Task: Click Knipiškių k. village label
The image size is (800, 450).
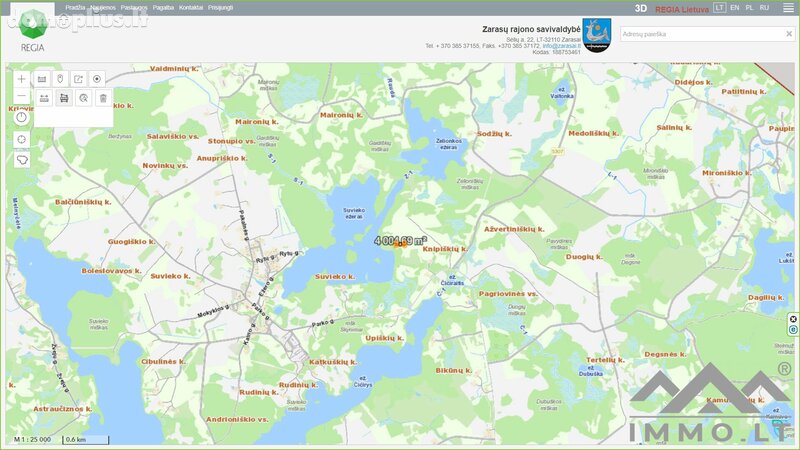Action: tap(445, 249)
